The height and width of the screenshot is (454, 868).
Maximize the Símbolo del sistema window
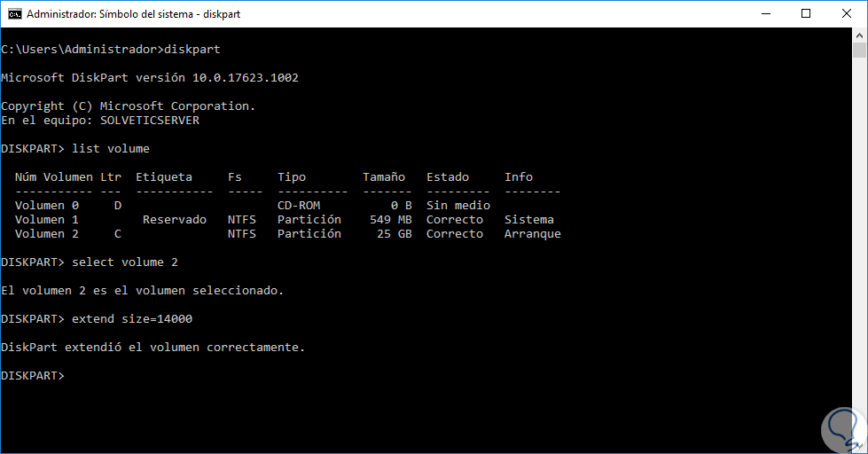pyautogui.click(x=806, y=13)
